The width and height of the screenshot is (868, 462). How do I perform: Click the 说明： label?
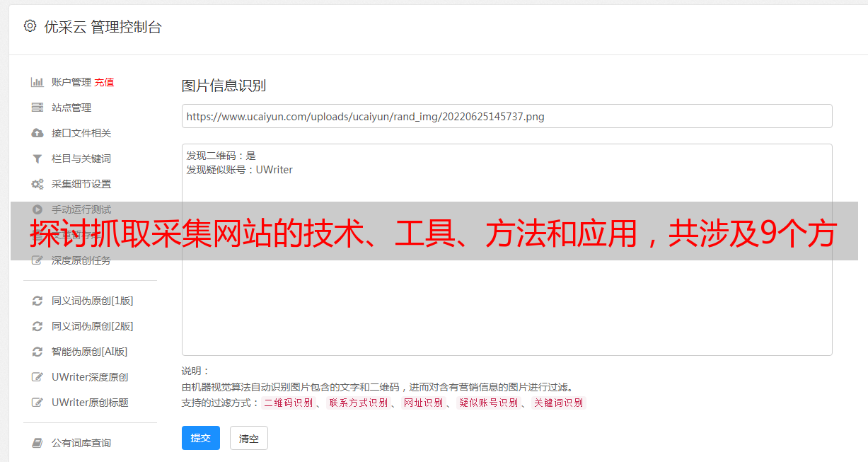pos(196,371)
